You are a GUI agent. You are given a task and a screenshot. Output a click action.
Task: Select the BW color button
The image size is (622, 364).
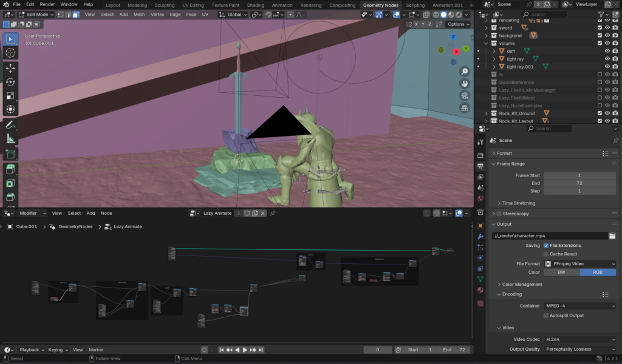tap(561, 272)
